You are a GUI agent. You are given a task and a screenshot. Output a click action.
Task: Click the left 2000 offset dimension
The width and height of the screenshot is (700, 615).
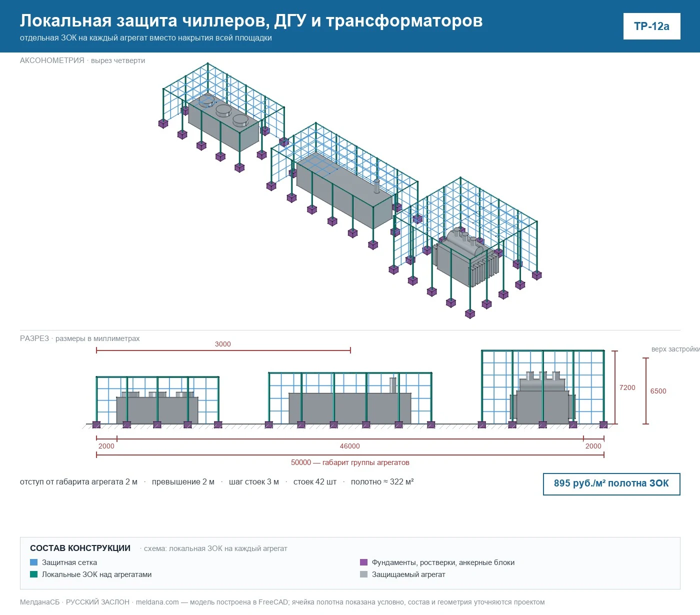(x=106, y=446)
